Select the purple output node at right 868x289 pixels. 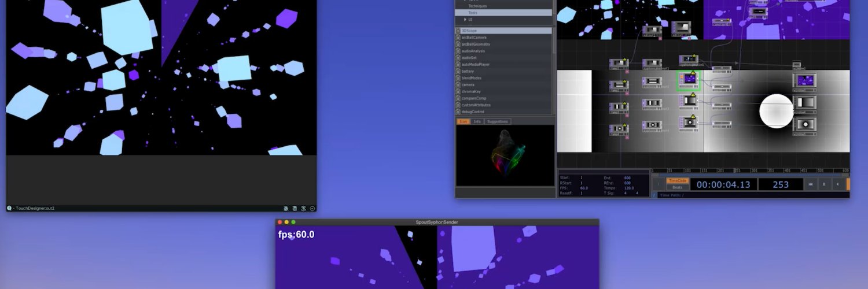coord(805,81)
